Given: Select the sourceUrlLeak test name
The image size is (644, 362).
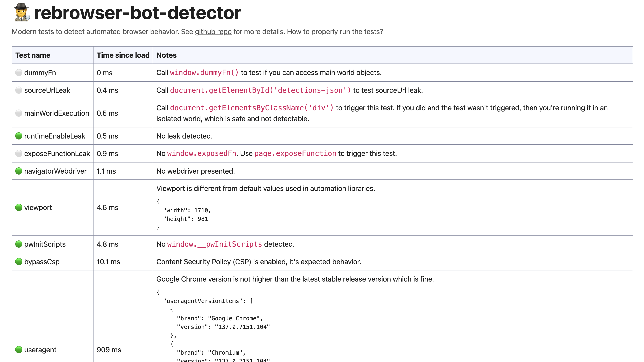Looking at the screenshot, I should click(47, 90).
